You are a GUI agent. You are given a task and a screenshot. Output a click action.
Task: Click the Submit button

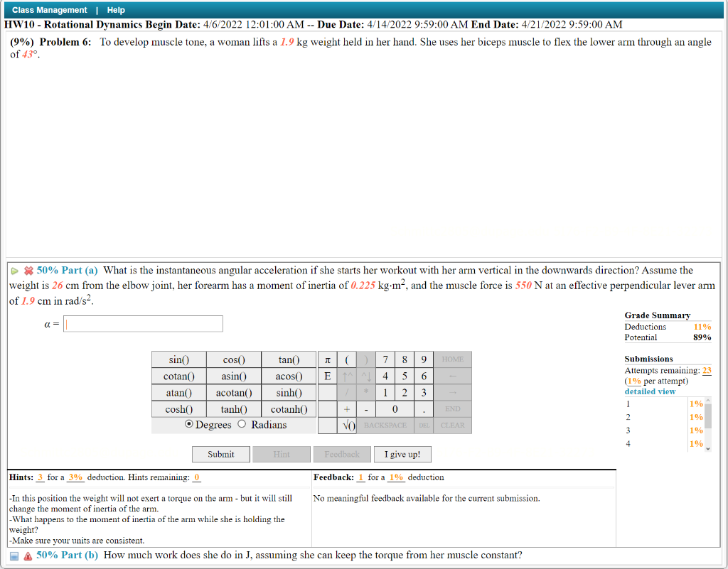220,454
